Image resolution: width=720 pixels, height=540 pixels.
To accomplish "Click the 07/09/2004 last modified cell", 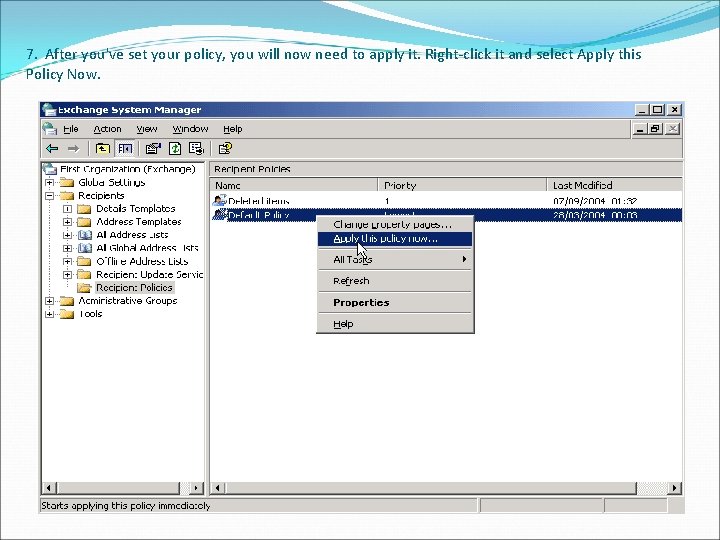I will coord(595,201).
